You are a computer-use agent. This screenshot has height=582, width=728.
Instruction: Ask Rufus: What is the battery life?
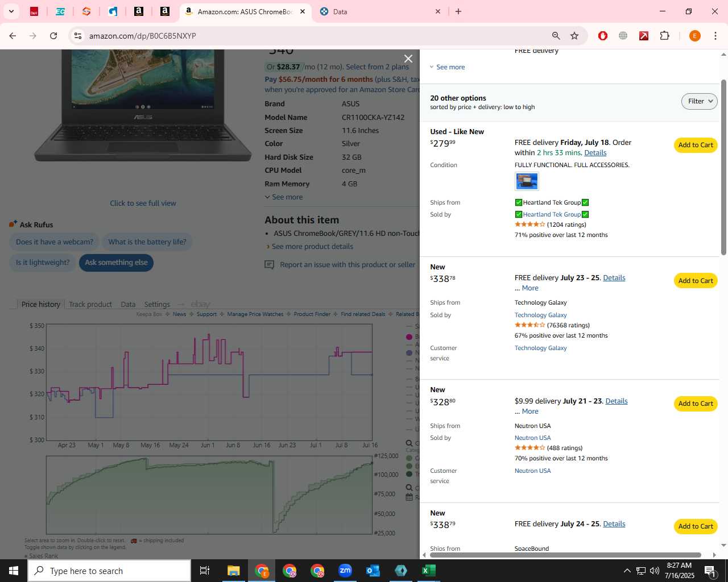[147, 242]
